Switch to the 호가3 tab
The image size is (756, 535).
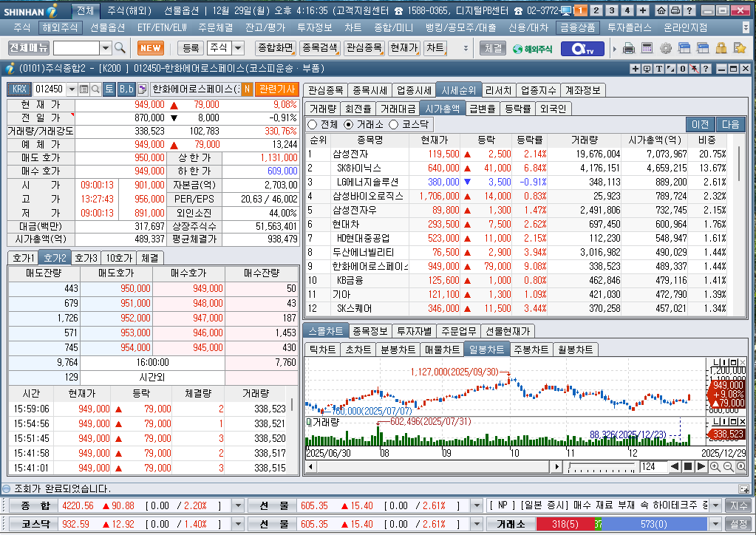click(86, 258)
